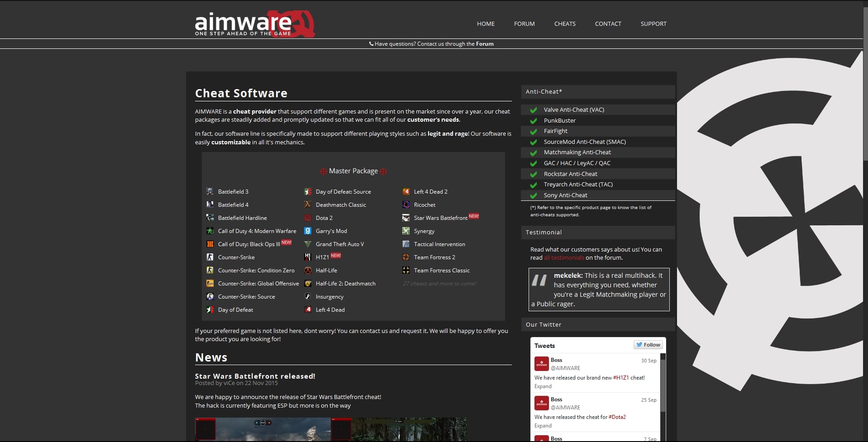
Task: Click the Half-Life 2: Deathmatch icon
Action: pos(308,283)
